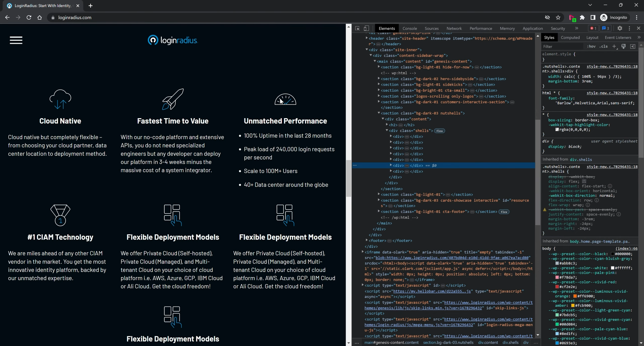Open the color picker for the rgba(0,0,0,0) swatch
644x346 pixels.
557,129
